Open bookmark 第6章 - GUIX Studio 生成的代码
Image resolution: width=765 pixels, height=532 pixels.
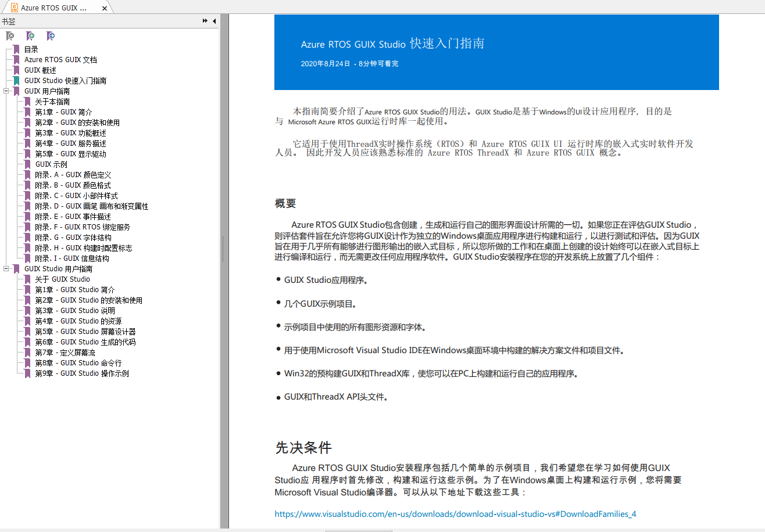(85, 342)
